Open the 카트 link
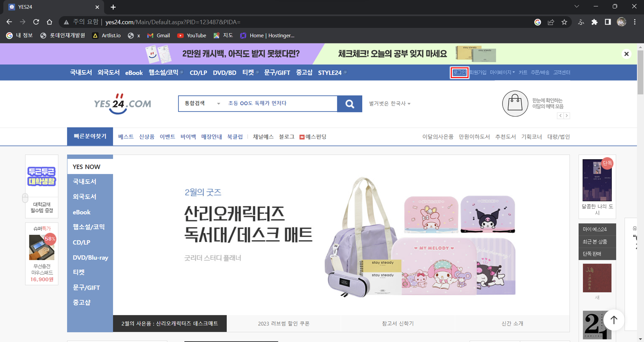Image resolution: width=644 pixels, height=342 pixels. 523,73
